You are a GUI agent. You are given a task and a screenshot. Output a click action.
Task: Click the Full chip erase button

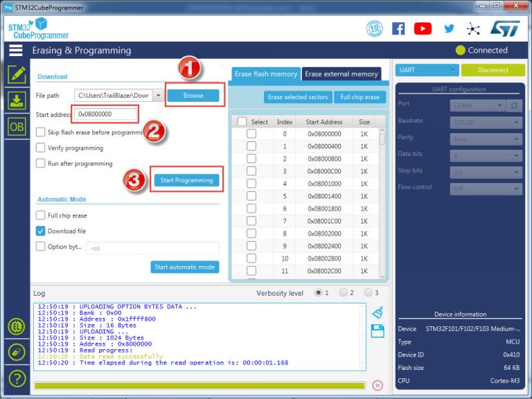pyautogui.click(x=360, y=97)
